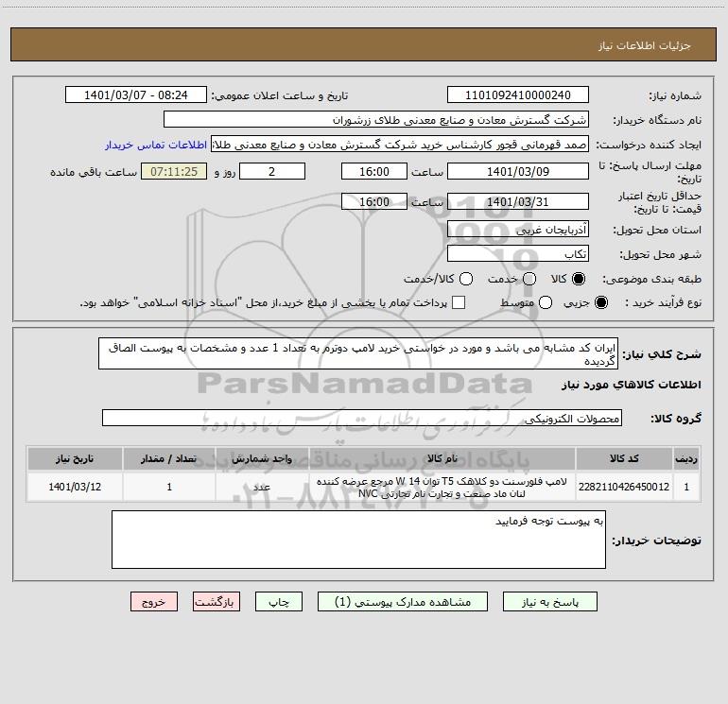
Task: Click the general need description text box
Action: 358,353
